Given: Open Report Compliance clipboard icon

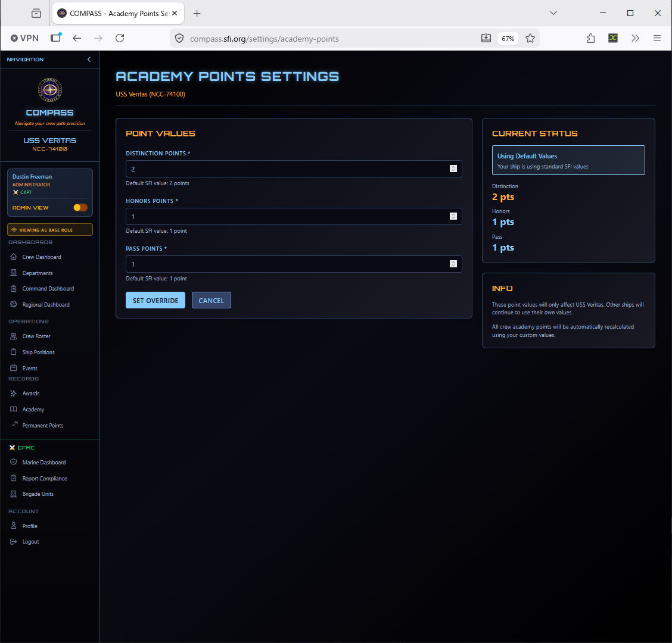Looking at the screenshot, I should point(14,478).
